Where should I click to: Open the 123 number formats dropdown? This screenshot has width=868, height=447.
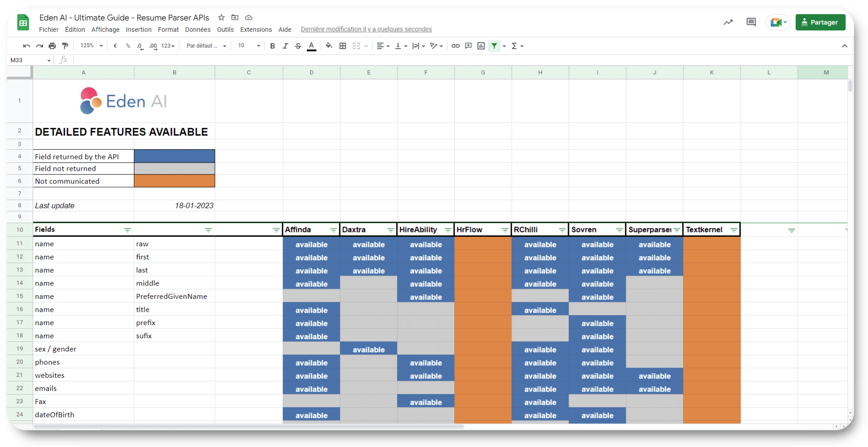(168, 46)
